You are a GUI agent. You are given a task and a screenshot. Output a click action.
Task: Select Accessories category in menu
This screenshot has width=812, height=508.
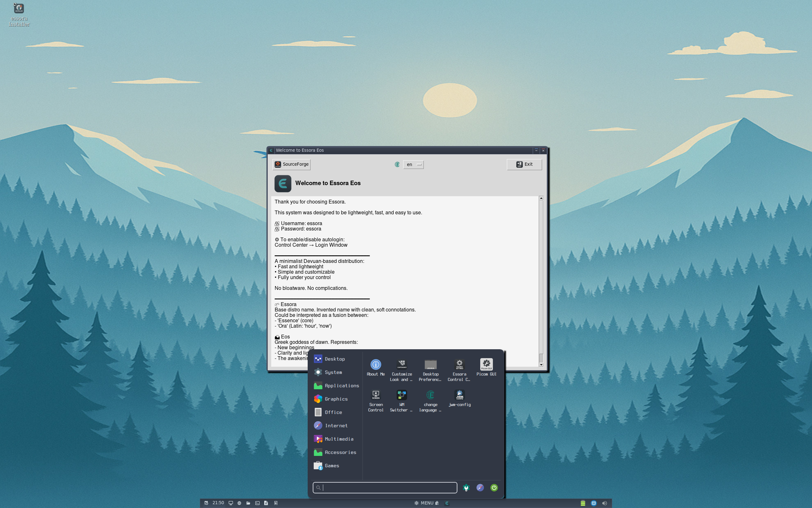click(336, 452)
